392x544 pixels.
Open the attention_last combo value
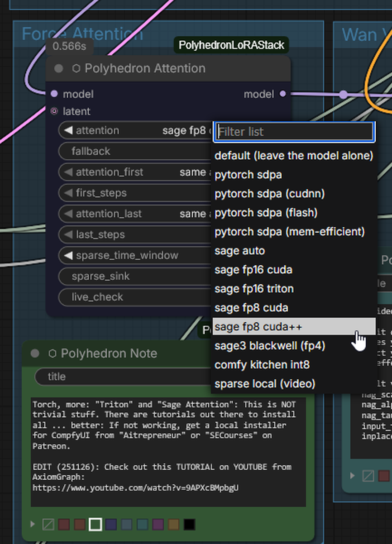click(x=136, y=214)
